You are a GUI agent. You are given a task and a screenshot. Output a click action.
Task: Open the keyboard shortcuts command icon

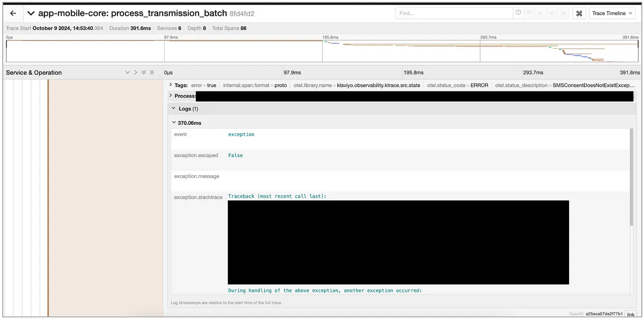579,13
